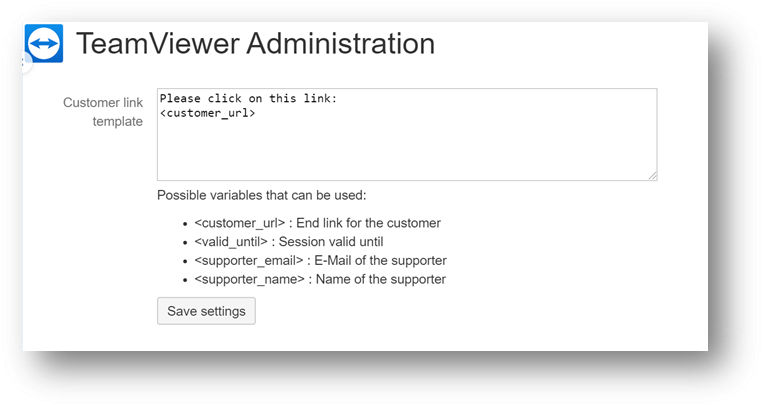Viewport: 762px width, 406px height.
Task: Click the 'Customer link' label line
Action: click(103, 103)
